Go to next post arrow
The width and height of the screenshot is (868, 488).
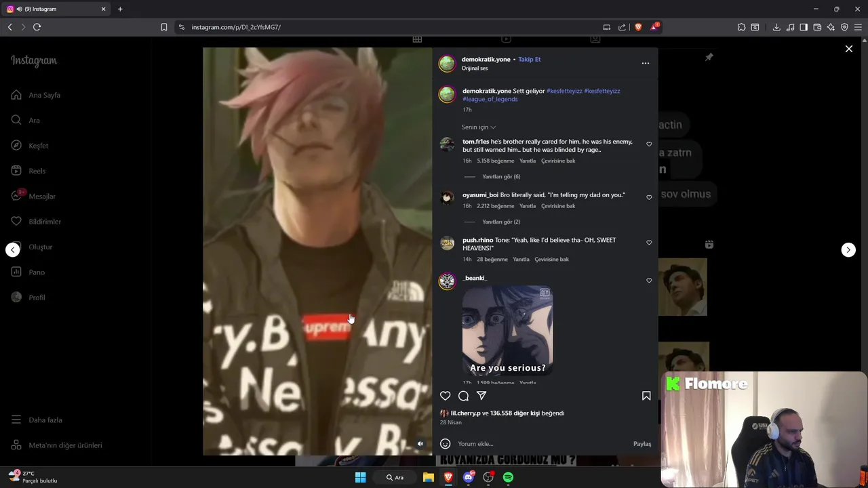(x=848, y=249)
